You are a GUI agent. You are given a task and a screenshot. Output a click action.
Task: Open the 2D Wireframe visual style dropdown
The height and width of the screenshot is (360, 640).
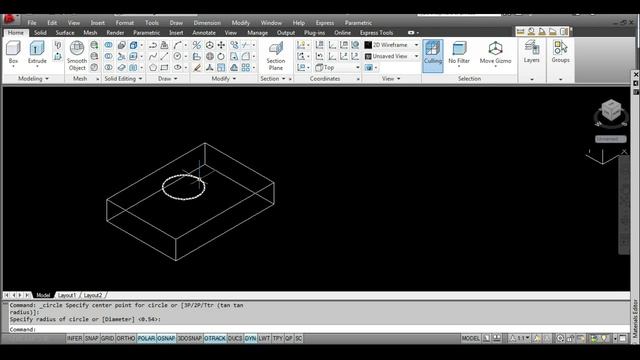coord(391,45)
